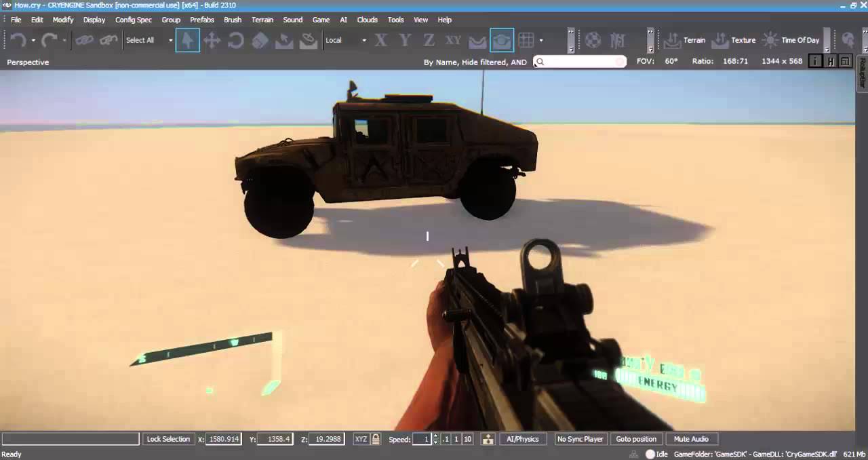868x460 pixels.
Task: Click the Redo arrow icon
Action: pyautogui.click(x=49, y=40)
